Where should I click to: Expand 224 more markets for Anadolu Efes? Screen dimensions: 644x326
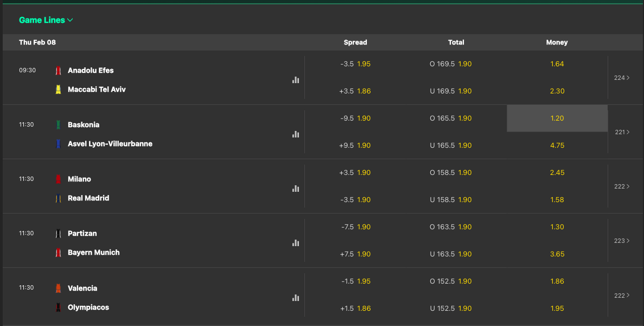[x=622, y=78]
